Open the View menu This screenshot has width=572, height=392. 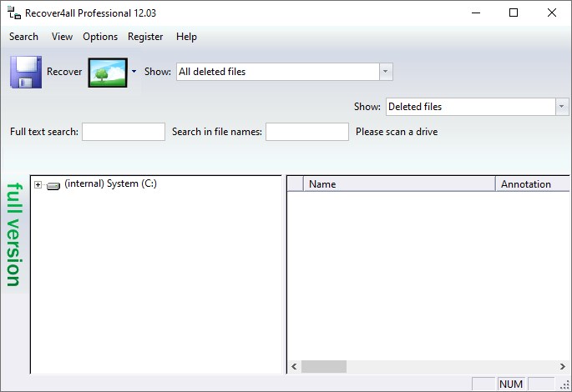click(x=62, y=37)
